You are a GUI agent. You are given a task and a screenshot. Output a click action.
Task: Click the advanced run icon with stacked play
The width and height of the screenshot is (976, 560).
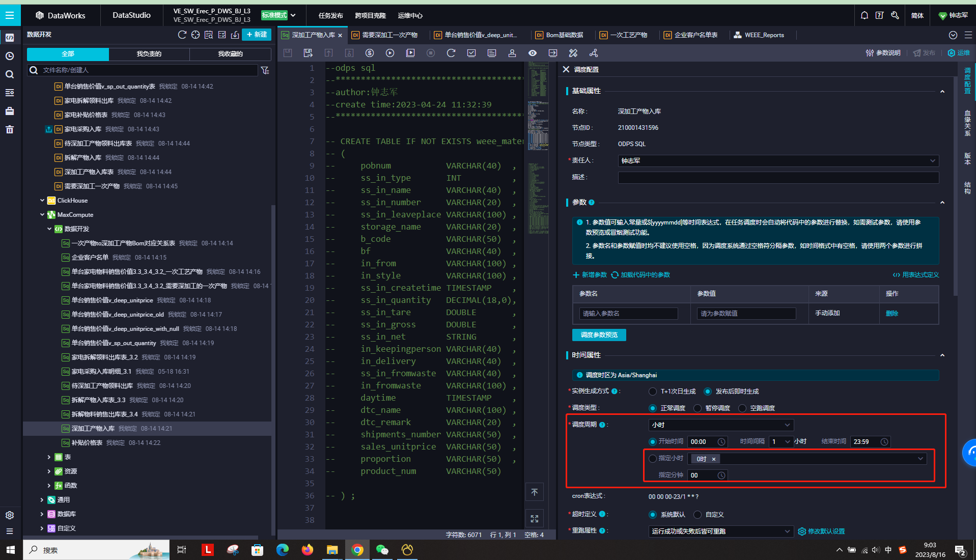[410, 53]
